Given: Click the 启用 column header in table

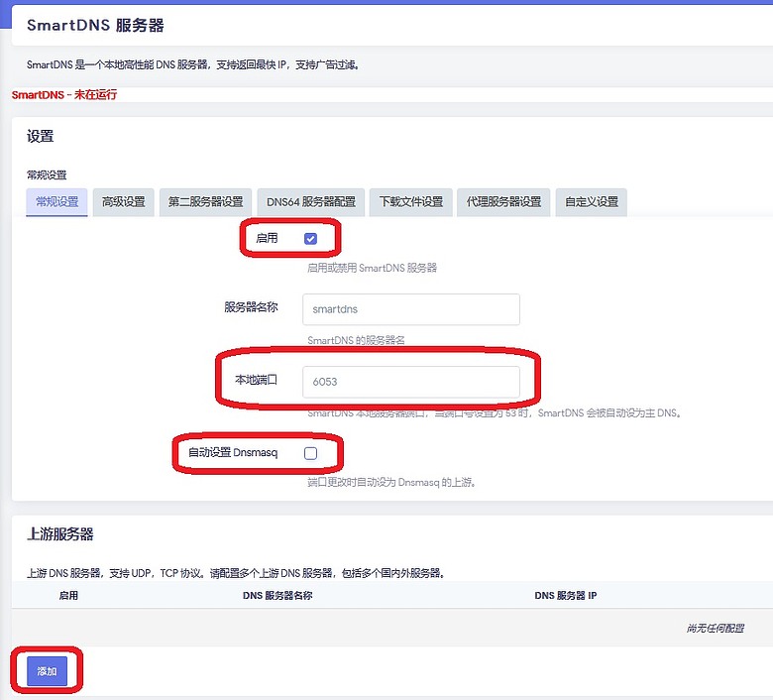Looking at the screenshot, I should click(x=68, y=596).
